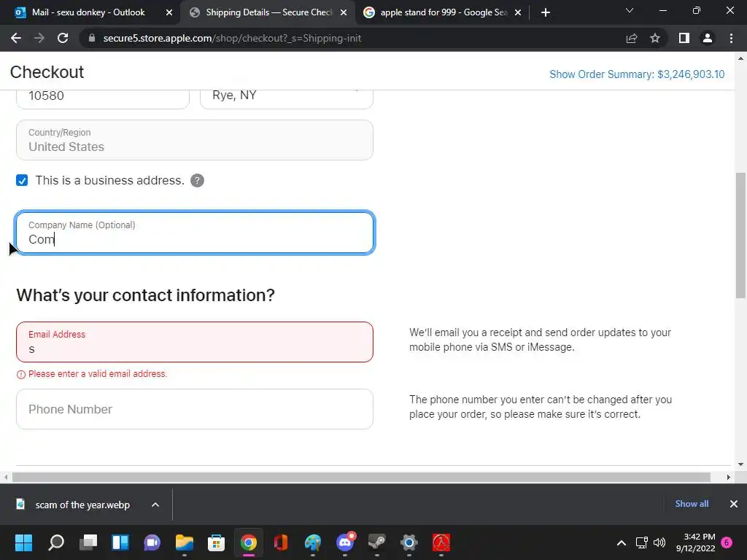Open Steam from taskbar
747x560 pixels.
(377, 542)
